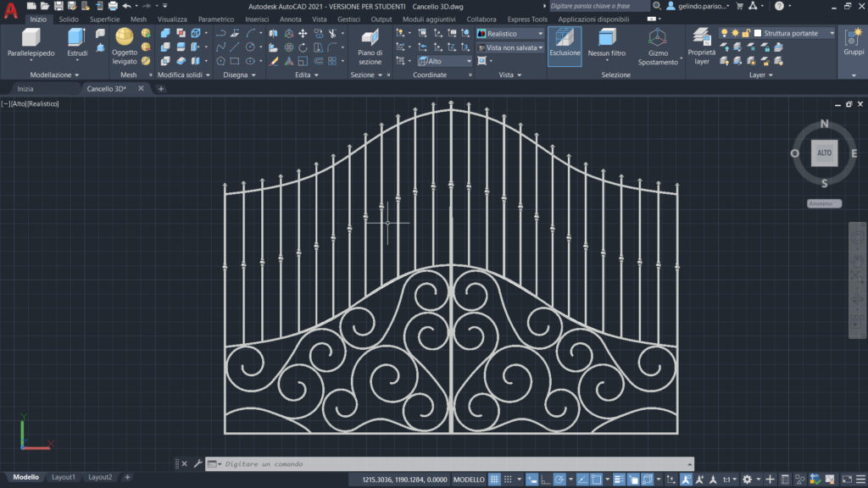
Task: Open the Solido ribbon tab
Action: click(x=69, y=19)
